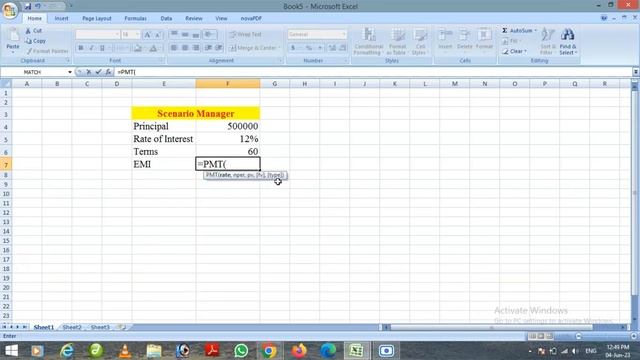Cancel the formula entry with the X icon
The width and height of the screenshot is (640, 360).
[89, 72]
